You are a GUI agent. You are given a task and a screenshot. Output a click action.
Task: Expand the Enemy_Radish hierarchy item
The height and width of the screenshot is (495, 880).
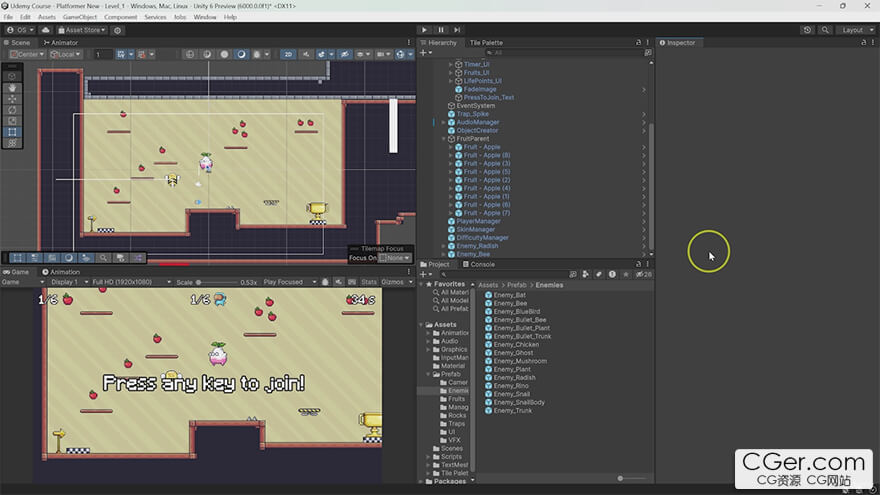[443, 246]
